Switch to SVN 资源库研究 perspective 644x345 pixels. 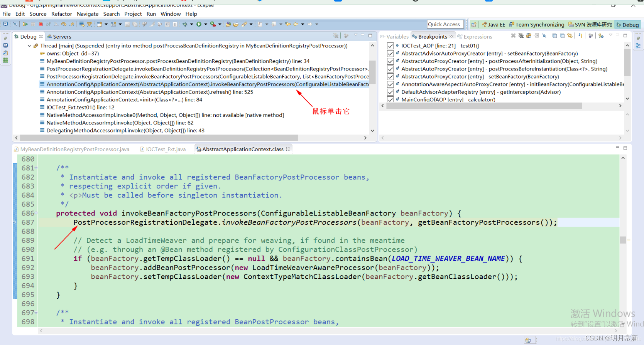click(x=590, y=25)
